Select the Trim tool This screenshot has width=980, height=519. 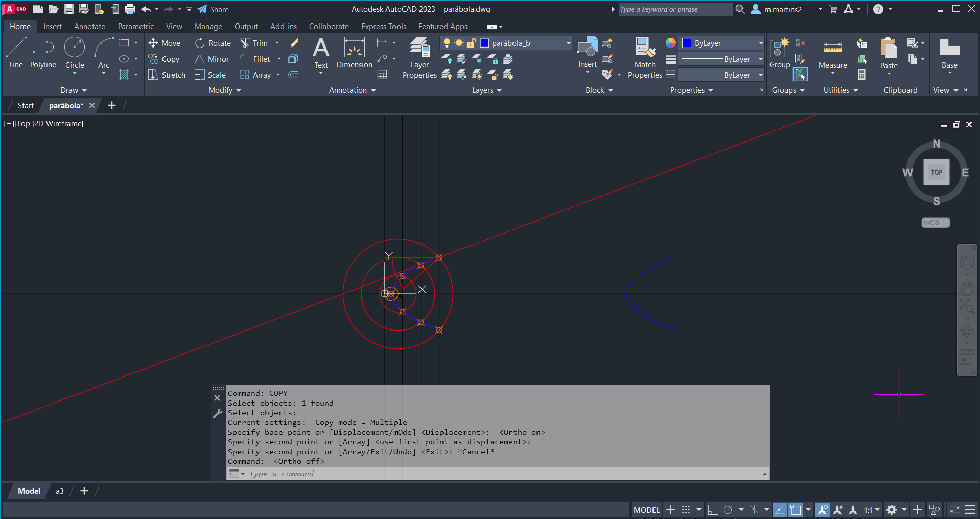pos(254,43)
